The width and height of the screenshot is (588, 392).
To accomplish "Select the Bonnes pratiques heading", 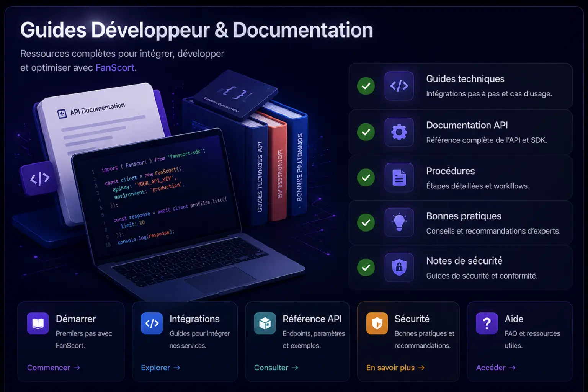I will 464,216.
